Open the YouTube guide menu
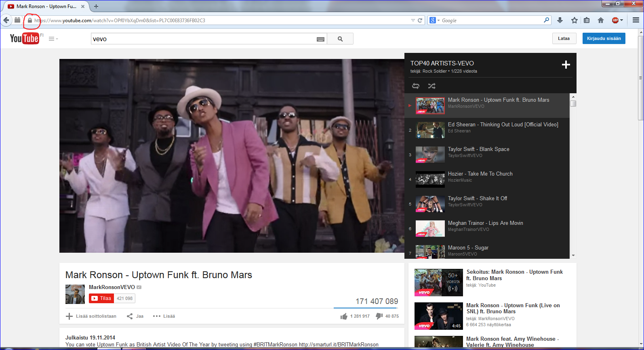The width and height of the screenshot is (644, 350). [x=53, y=39]
